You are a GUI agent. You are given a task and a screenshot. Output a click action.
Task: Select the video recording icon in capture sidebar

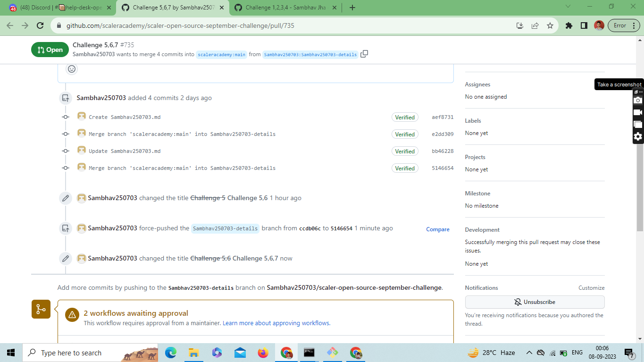(638, 112)
